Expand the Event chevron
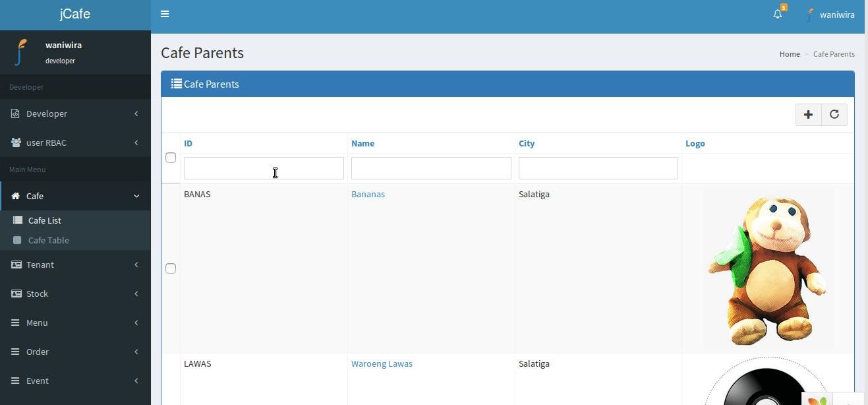868x405 pixels. point(136,381)
